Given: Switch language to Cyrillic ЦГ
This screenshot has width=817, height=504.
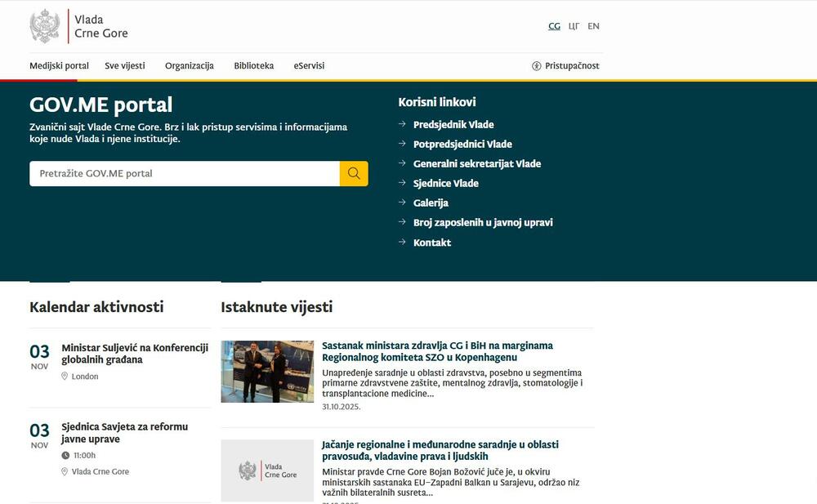Looking at the screenshot, I should (x=574, y=26).
